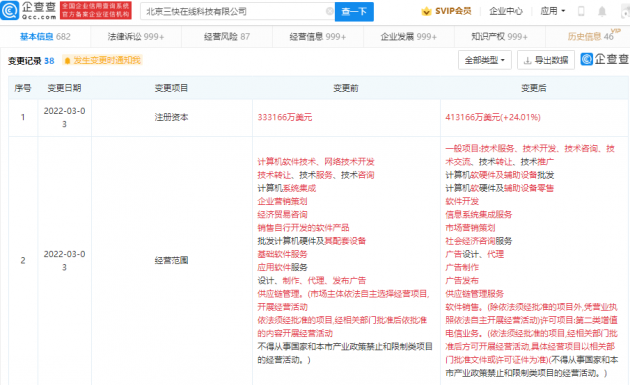This screenshot has height=385, width=630.
Task: Click the value 413166万美元(+24.01%)
Action: (493, 117)
